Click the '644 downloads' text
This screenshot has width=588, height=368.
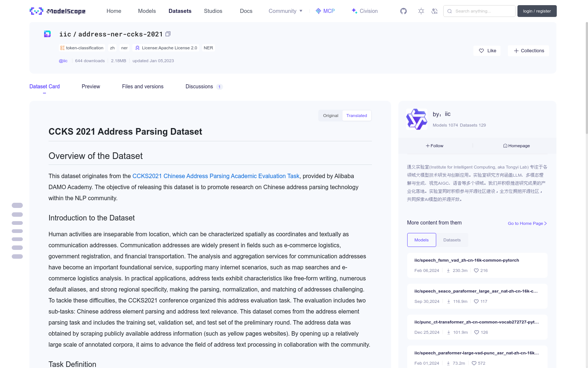pos(90,61)
